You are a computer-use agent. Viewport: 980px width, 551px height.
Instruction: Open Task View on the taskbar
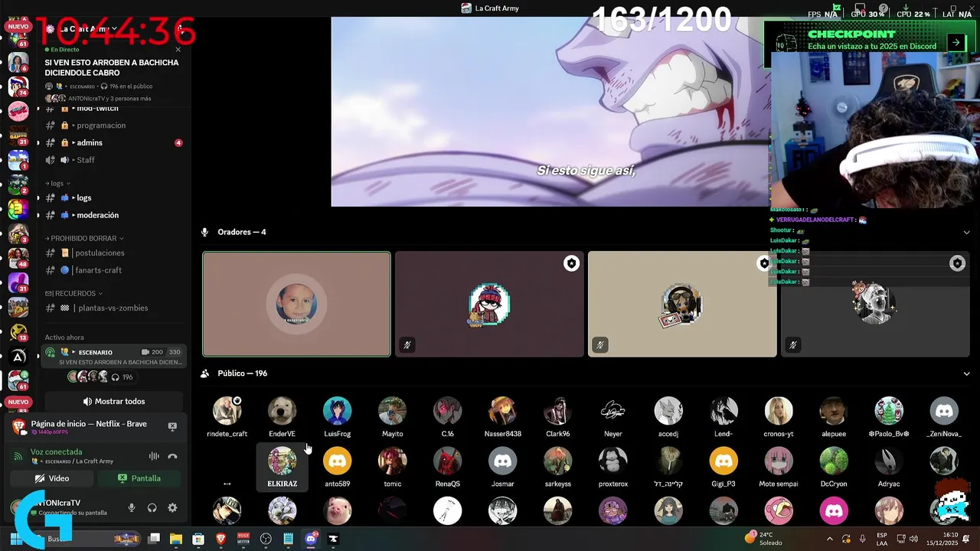154,539
